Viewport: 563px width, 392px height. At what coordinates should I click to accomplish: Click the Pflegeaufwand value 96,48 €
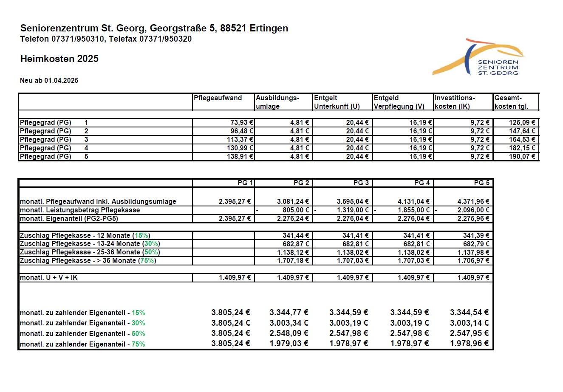(x=242, y=131)
